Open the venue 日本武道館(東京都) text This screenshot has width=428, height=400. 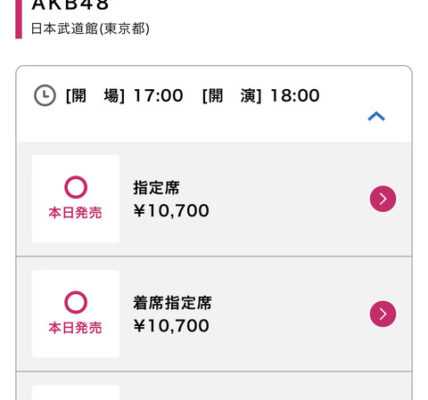(x=90, y=29)
